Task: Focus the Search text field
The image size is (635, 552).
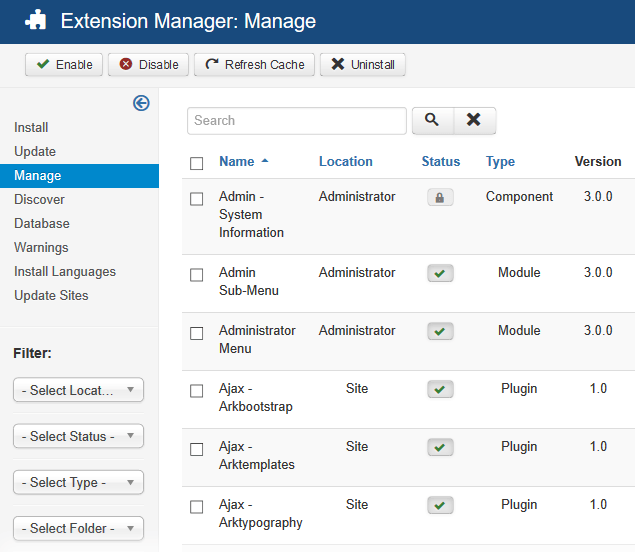Action: (296, 121)
